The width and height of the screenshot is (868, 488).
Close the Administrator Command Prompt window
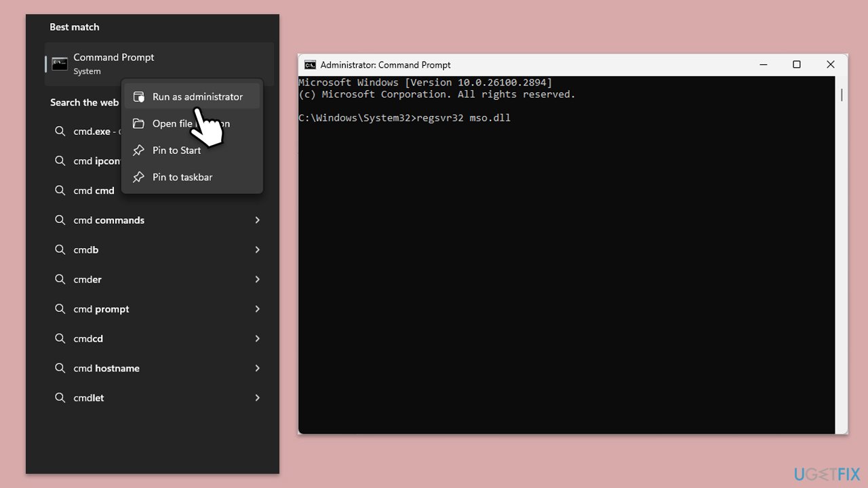click(x=831, y=65)
